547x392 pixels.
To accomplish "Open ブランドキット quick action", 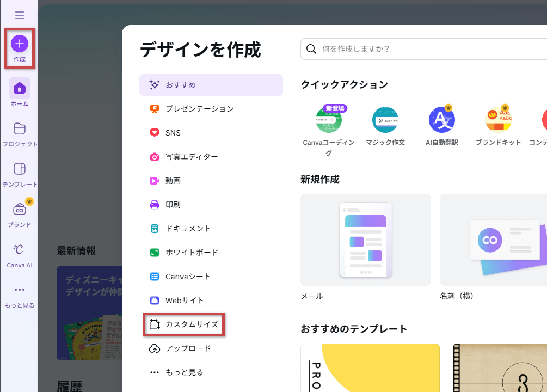I will (498, 120).
